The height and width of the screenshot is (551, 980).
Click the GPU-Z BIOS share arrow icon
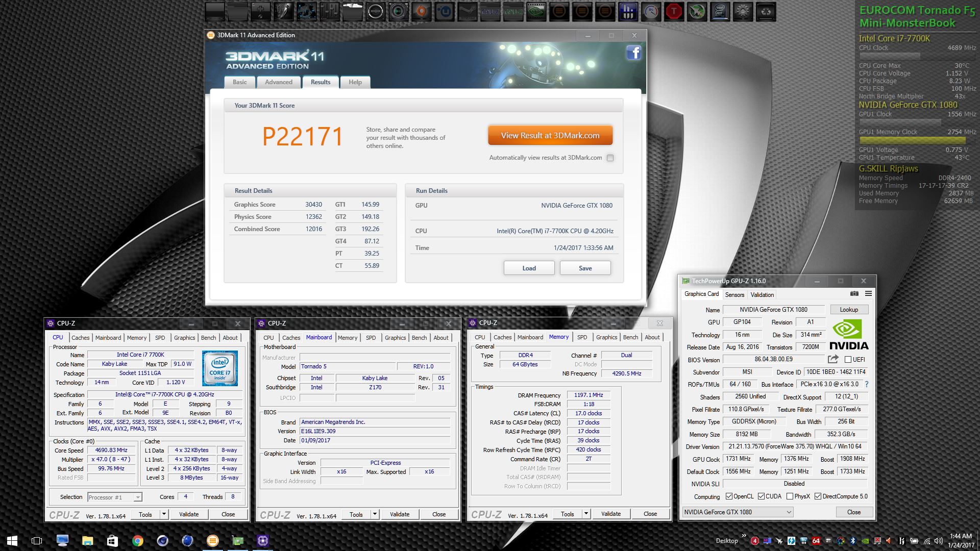click(x=833, y=359)
